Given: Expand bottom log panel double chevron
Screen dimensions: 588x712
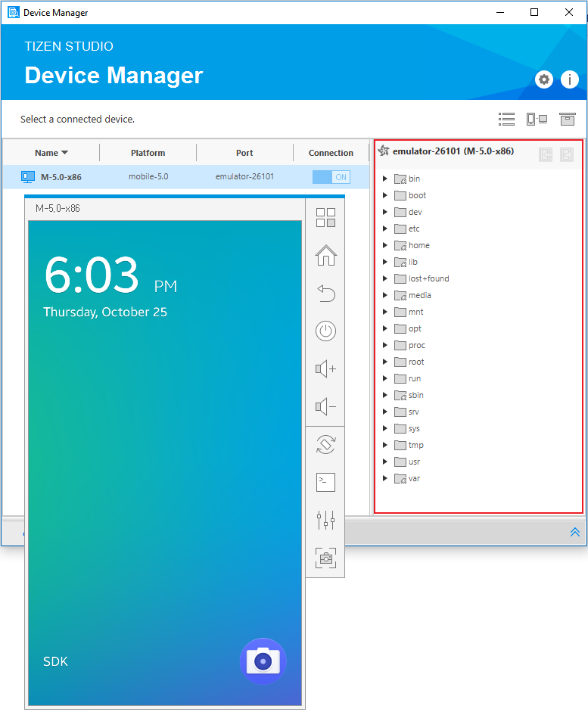Looking at the screenshot, I should (x=575, y=533).
